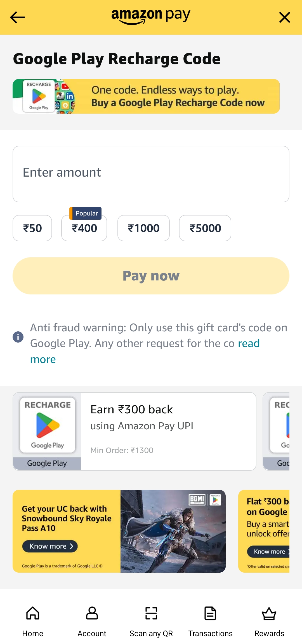Open Home tab in bottom navigation
Image resolution: width=302 pixels, height=644 pixels.
(x=33, y=621)
